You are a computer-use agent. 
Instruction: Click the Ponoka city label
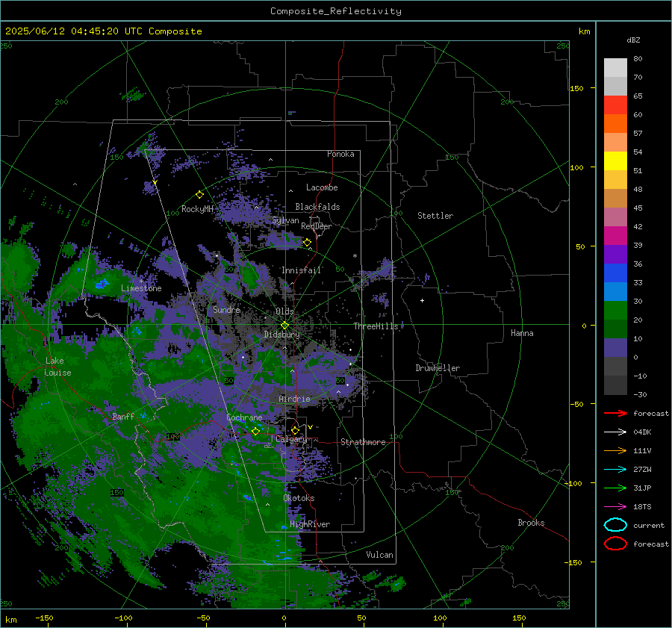pyautogui.click(x=340, y=154)
